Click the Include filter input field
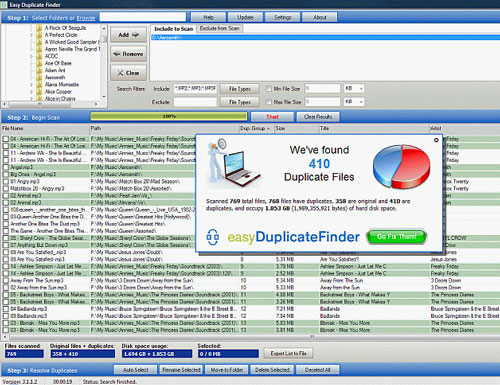The height and width of the screenshot is (385, 500). [195, 89]
